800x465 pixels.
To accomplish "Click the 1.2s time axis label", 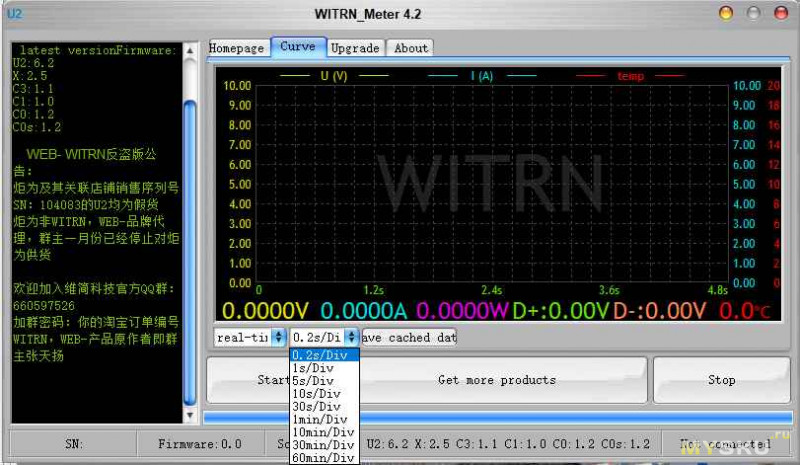I will point(373,290).
